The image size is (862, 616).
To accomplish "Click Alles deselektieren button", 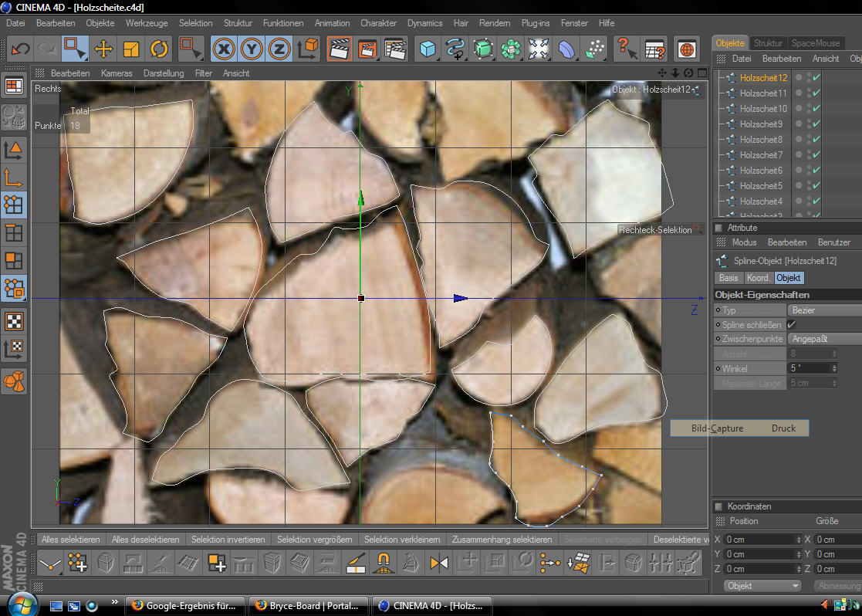I will 145,540.
